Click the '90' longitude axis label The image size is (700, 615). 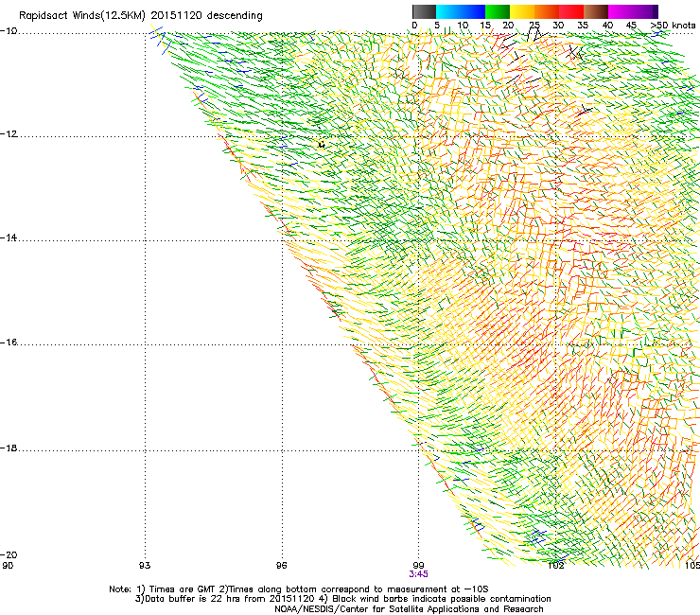[8, 566]
